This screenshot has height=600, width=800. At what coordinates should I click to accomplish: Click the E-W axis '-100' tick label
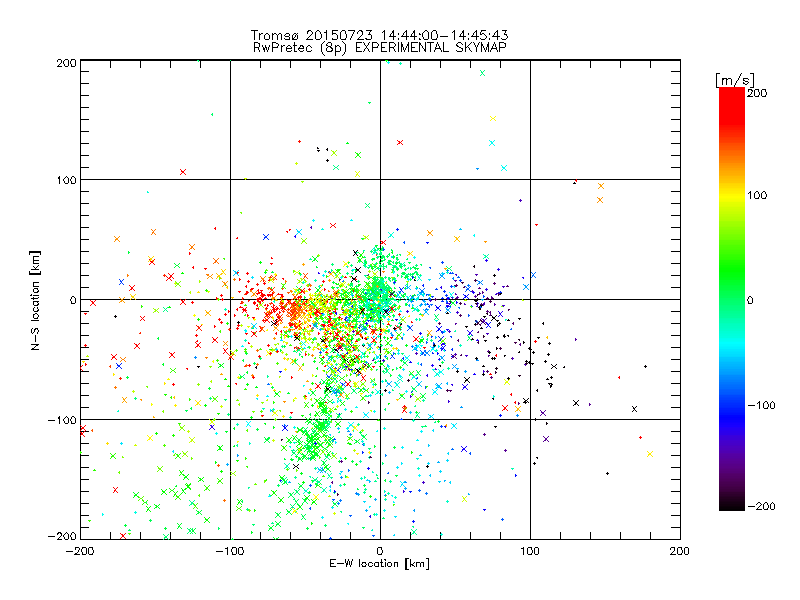point(230,551)
